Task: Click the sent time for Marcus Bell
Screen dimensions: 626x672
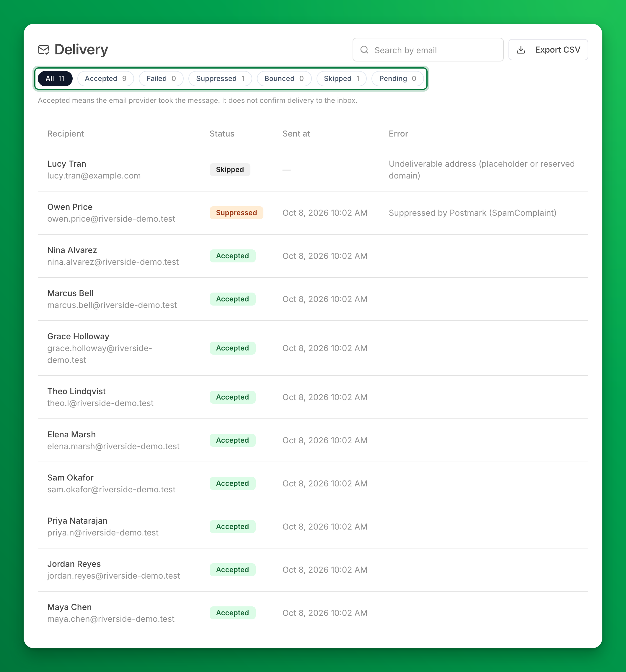Action: pyautogui.click(x=325, y=299)
